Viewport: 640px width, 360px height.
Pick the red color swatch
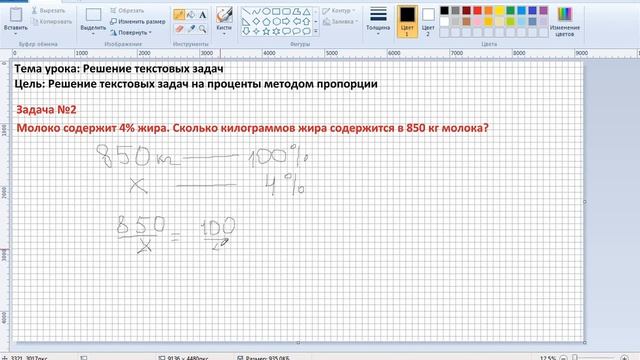pyautogui.click(x=478, y=10)
